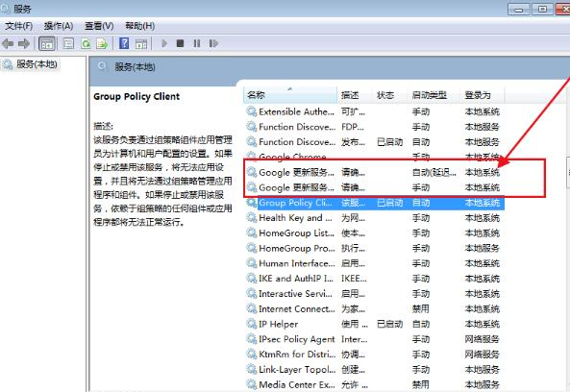Viewport: 570px width, 392px height.
Task: Select the Google 更新服务 row with 手动 startup
Action: 374,187
